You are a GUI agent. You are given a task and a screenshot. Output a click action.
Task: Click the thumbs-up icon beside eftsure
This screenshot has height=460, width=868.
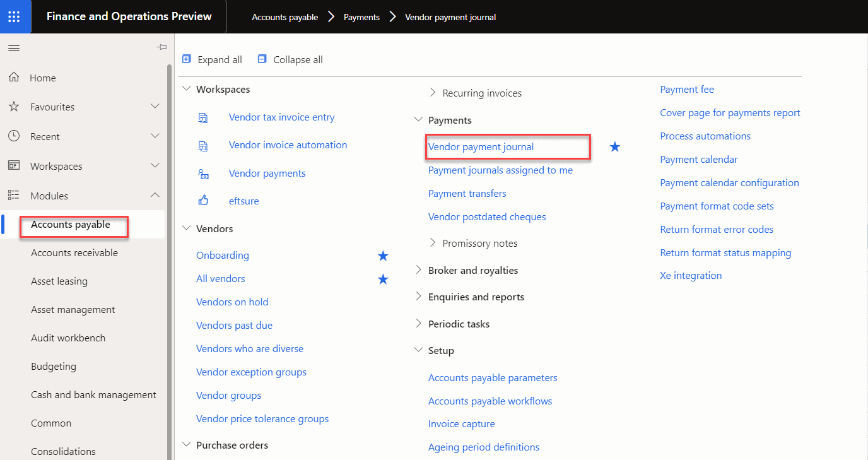(203, 201)
